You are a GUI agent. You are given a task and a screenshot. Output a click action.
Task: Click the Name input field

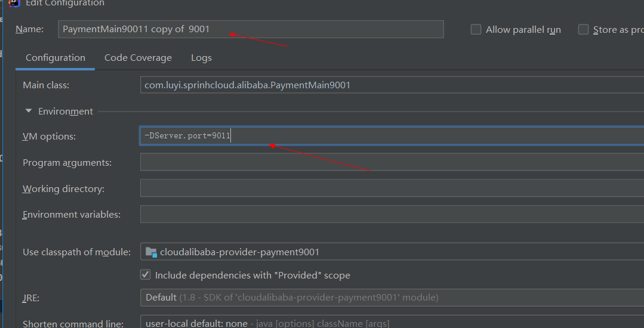click(x=251, y=29)
